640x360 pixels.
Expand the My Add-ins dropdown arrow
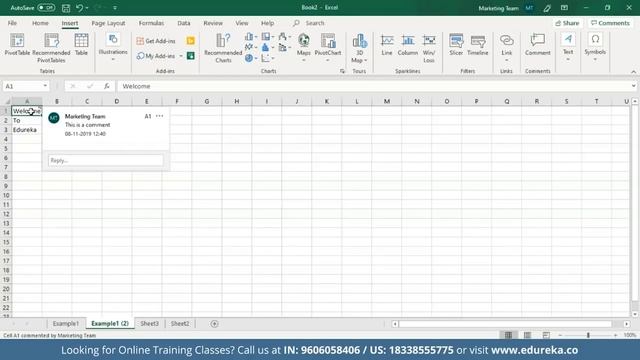[181, 56]
